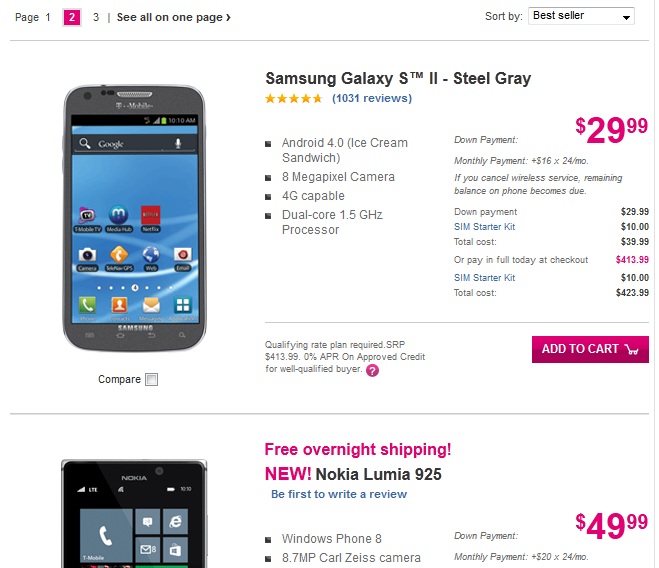Click See all on one page link
The width and height of the screenshot is (659, 568).
click(173, 17)
